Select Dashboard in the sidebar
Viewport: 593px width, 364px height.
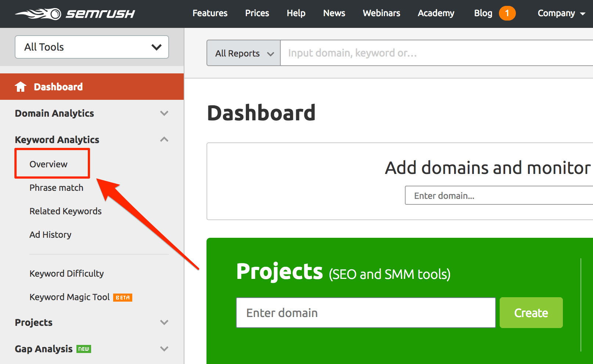click(92, 87)
